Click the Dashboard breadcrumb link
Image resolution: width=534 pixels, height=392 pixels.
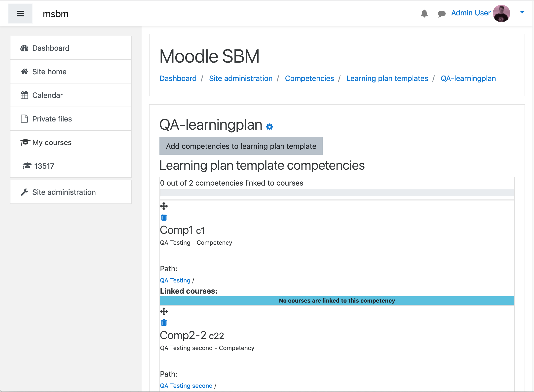[178, 78]
